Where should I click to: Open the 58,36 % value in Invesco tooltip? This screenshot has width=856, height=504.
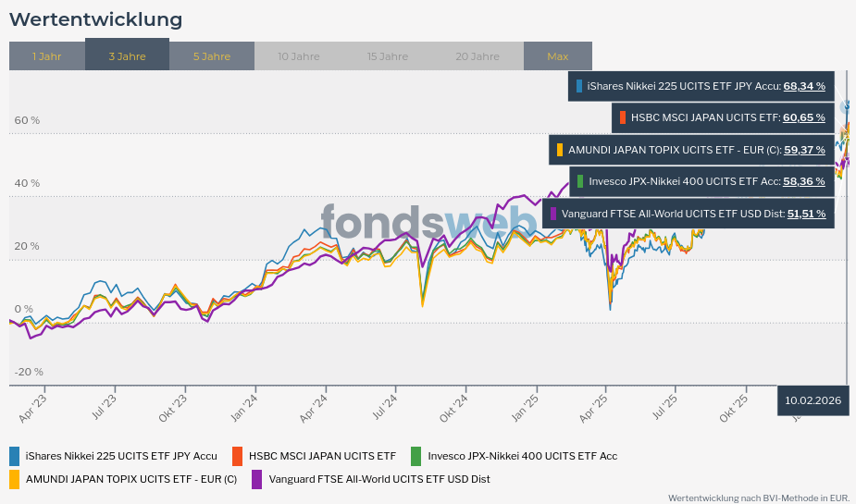(x=803, y=181)
